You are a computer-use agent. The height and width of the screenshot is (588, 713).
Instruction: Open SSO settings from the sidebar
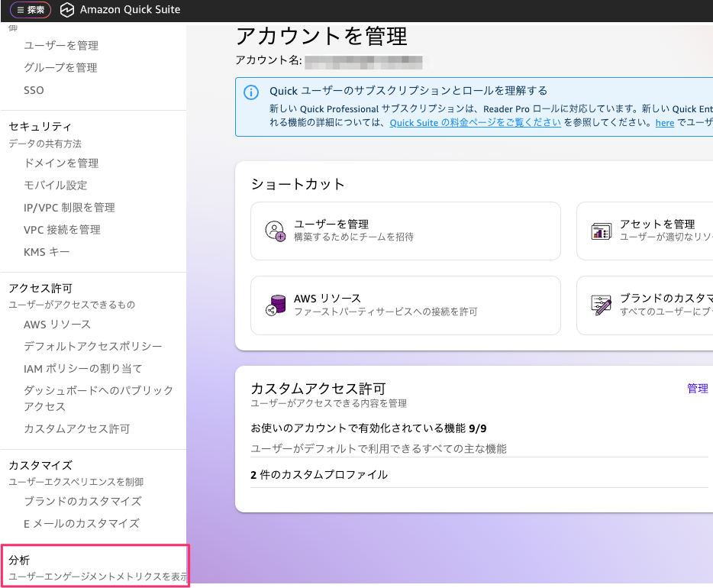point(32,89)
